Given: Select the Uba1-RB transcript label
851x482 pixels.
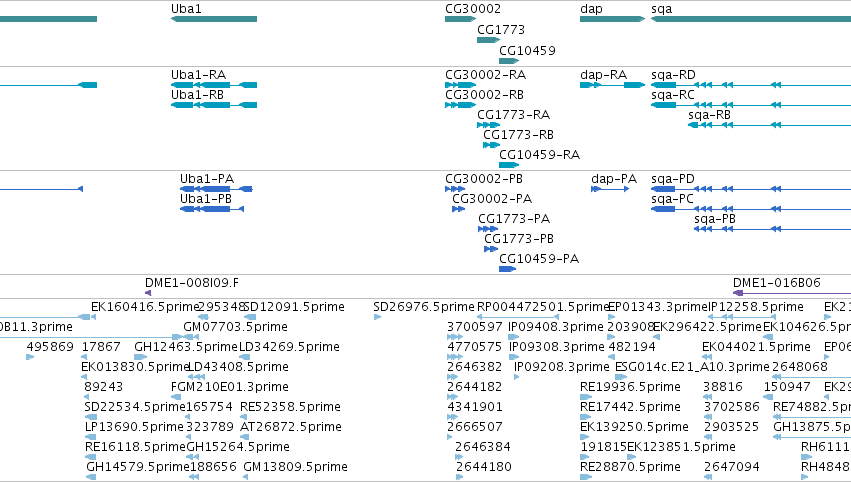Looking at the screenshot, I should click(197, 94).
